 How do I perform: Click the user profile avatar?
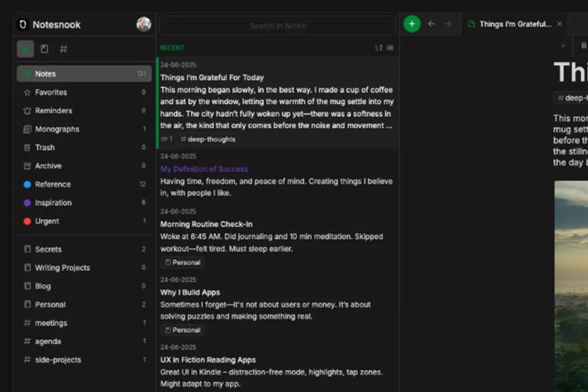point(144,24)
